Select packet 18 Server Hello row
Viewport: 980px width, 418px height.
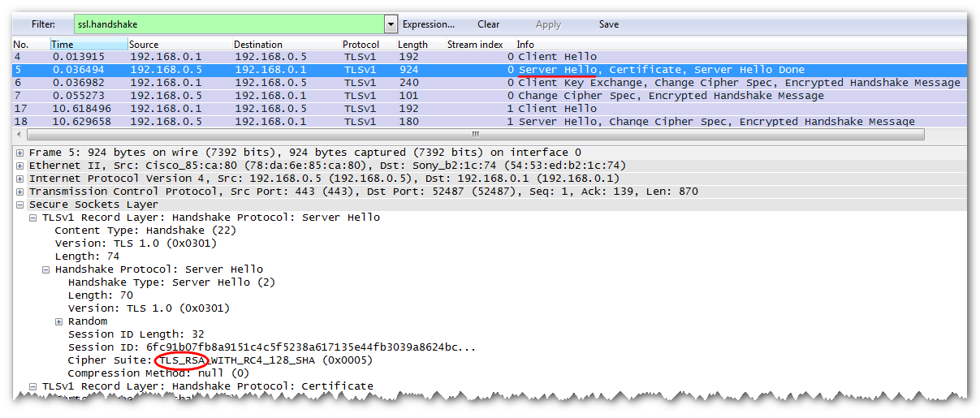490,122
